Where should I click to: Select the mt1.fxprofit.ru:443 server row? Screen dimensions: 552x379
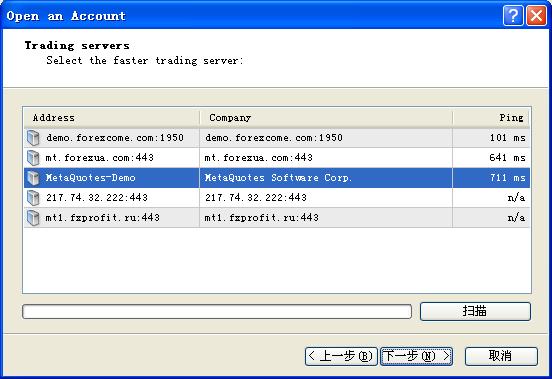[x=277, y=218]
